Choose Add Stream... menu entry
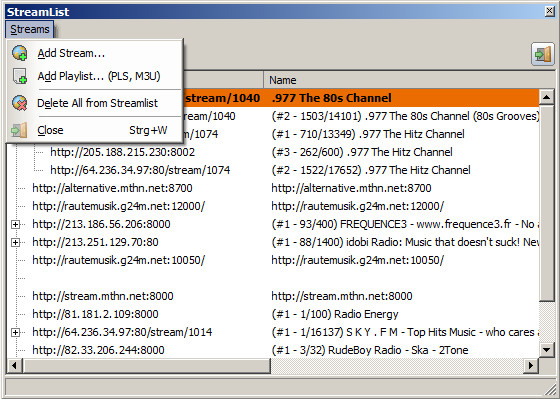 [95, 53]
